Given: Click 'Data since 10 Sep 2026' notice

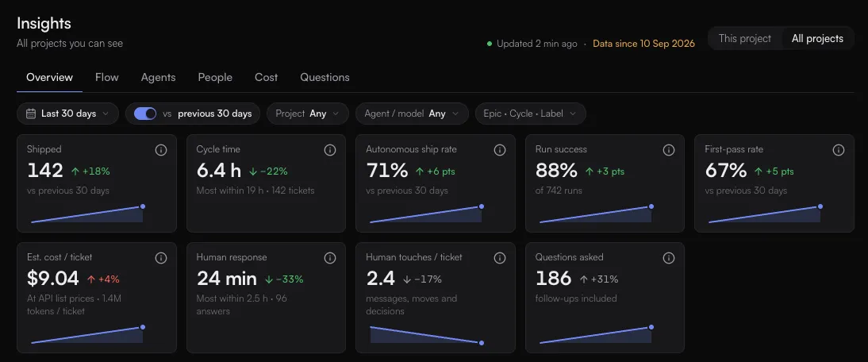Looking at the screenshot, I should [x=643, y=44].
